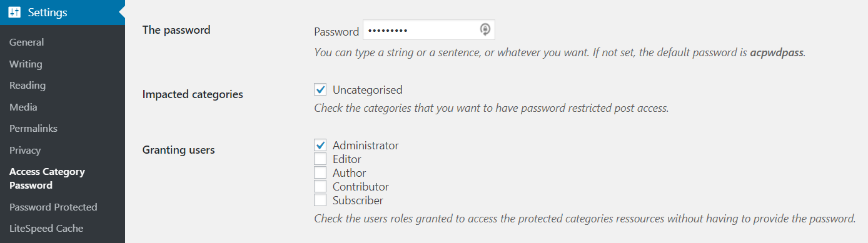Click the Administrator label text
Image resolution: width=868 pixels, height=243 pixels.
click(x=365, y=145)
